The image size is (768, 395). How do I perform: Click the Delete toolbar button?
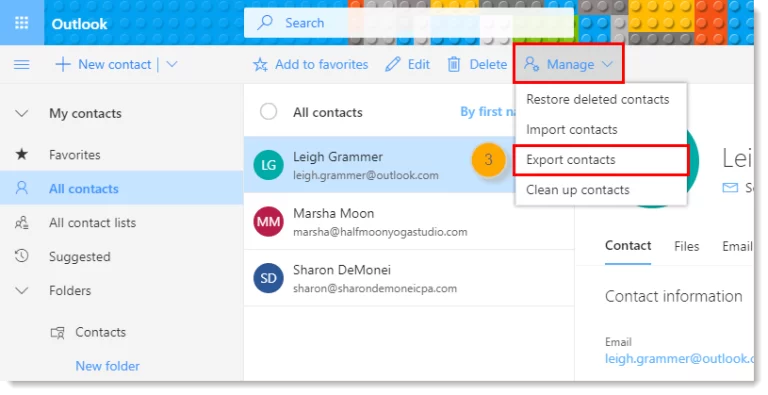pyautogui.click(x=477, y=64)
